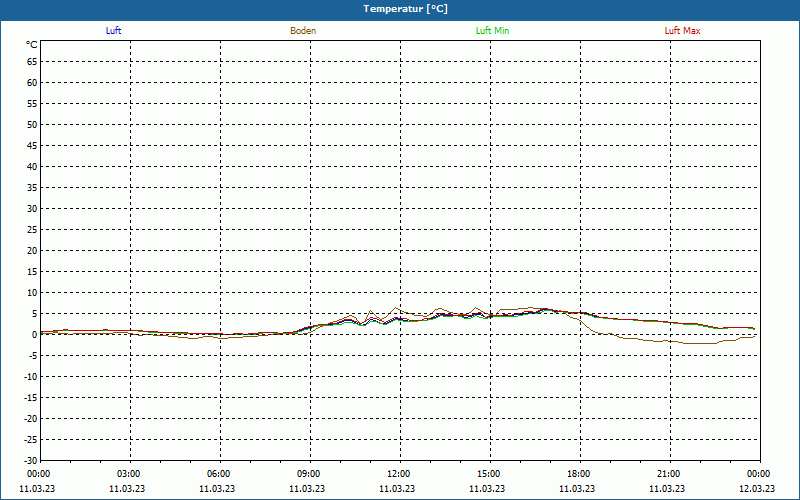Click the 10 value on temperature axis

pos(32,293)
